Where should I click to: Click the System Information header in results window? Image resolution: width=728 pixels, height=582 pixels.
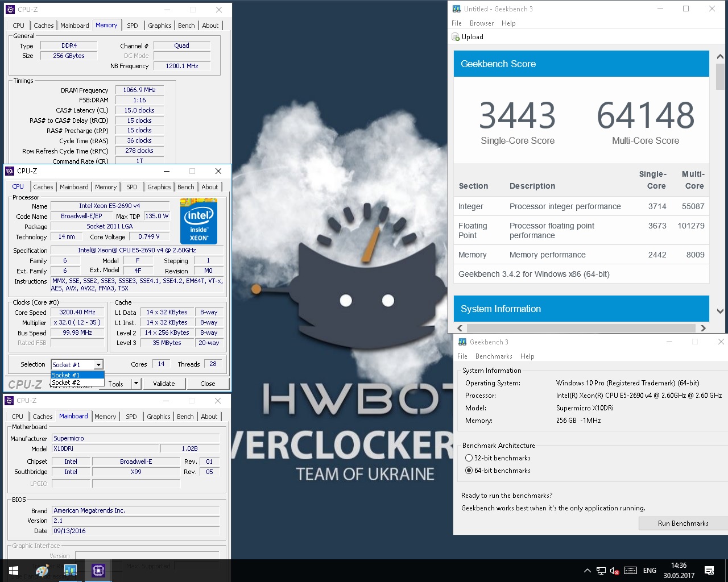click(x=581, y=309)
